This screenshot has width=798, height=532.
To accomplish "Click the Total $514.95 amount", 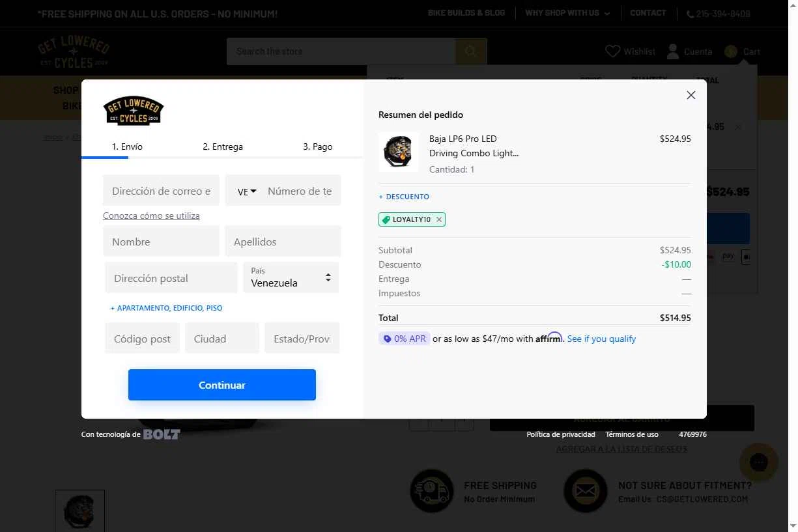I will (x=676, y=318).
